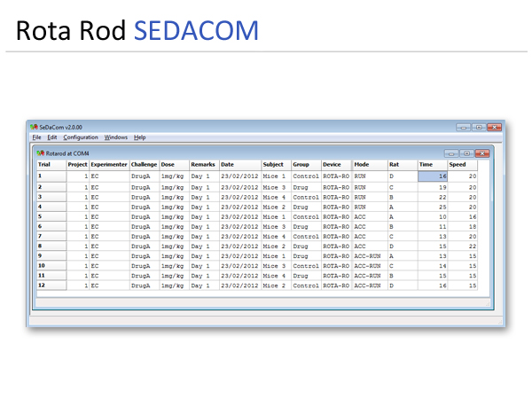Select row header for trial 12

[x=51, y=286]
